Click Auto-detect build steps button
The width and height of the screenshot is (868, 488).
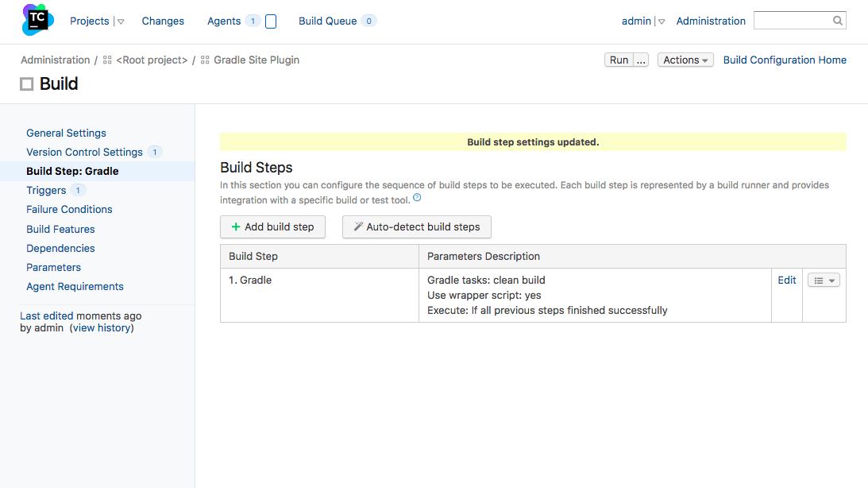tap(416, 227)
